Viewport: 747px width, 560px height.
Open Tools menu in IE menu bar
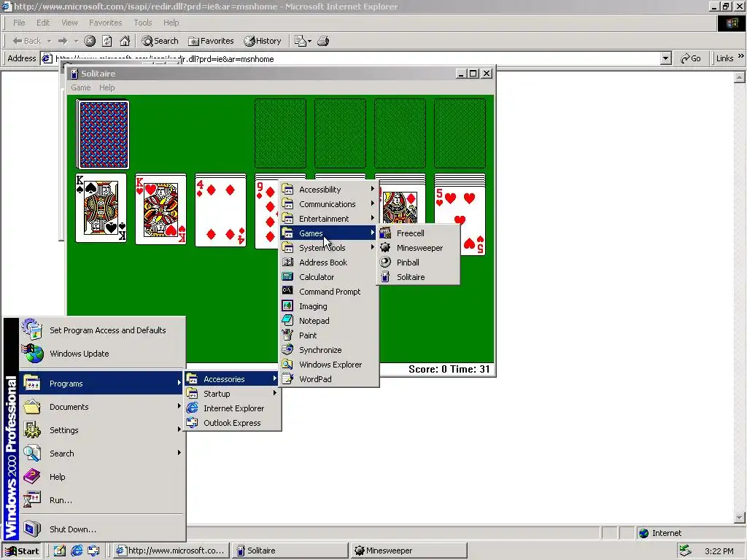[142, 23]
